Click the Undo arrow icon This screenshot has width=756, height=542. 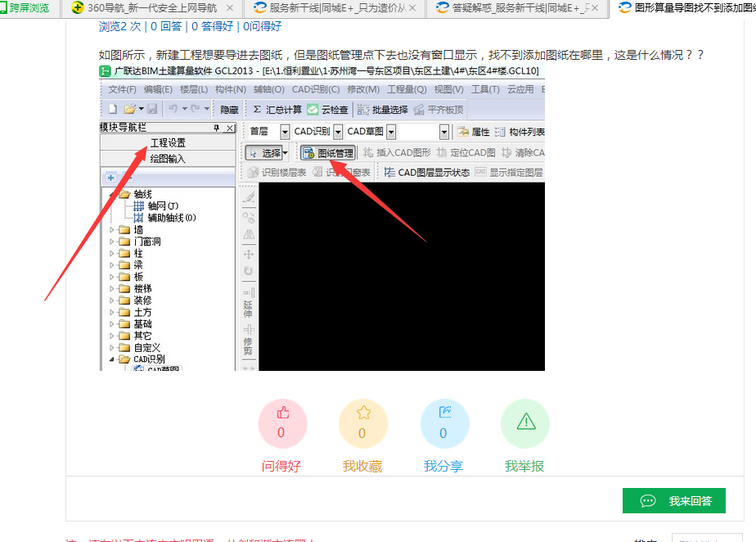pyautogui.click(x=173, y=109)
